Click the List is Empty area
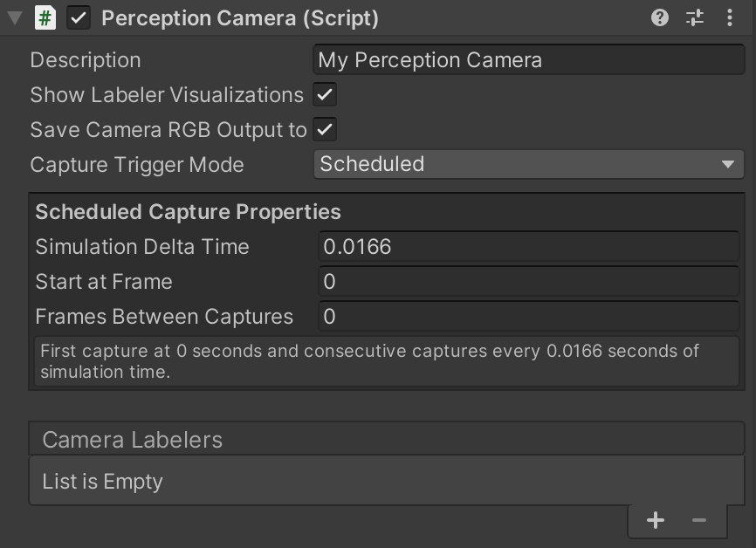This screenshot has height=548, width=756. tap(384, 482)
